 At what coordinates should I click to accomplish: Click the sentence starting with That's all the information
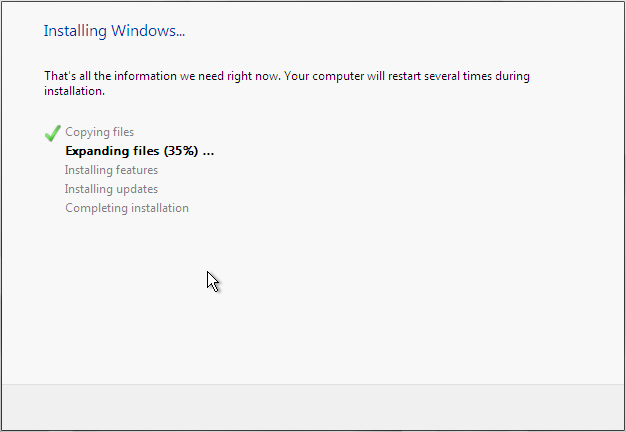(x=287, y=83)
